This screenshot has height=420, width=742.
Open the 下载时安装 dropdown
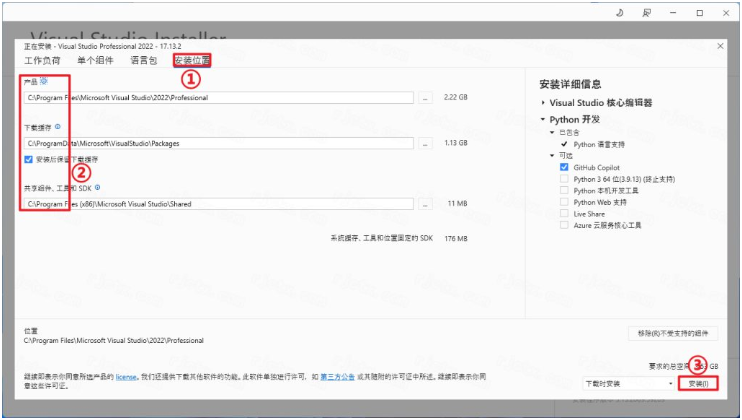tap(628, 384)
